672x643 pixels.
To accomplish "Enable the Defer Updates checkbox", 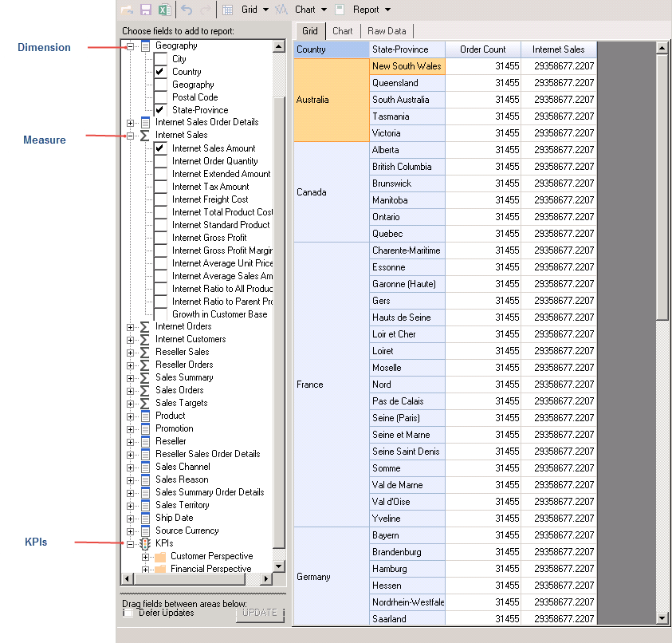I will pos(128,613).
